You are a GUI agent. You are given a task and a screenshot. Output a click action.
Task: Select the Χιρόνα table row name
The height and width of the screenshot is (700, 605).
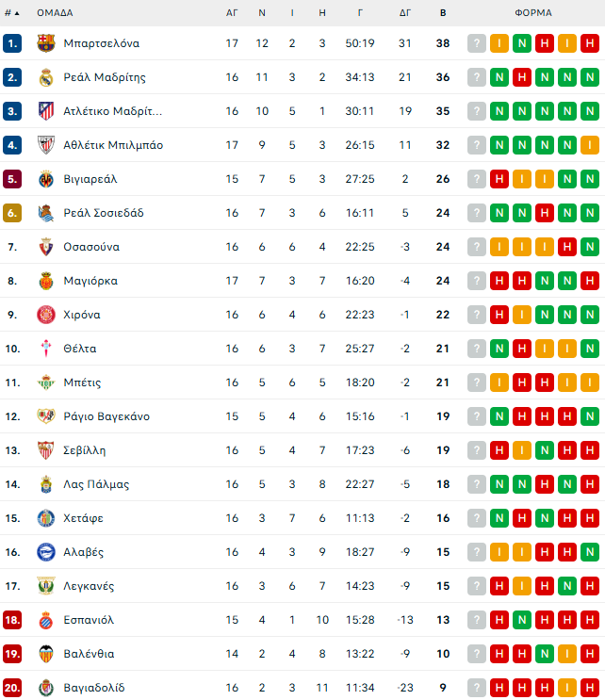point(81,315)
